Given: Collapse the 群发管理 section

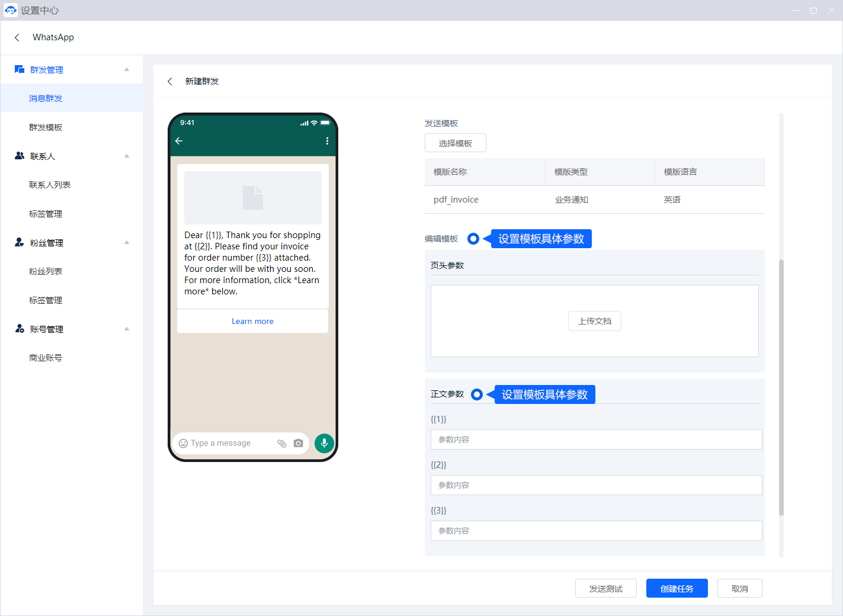Looking at the screenshot, I should point(126,69).
